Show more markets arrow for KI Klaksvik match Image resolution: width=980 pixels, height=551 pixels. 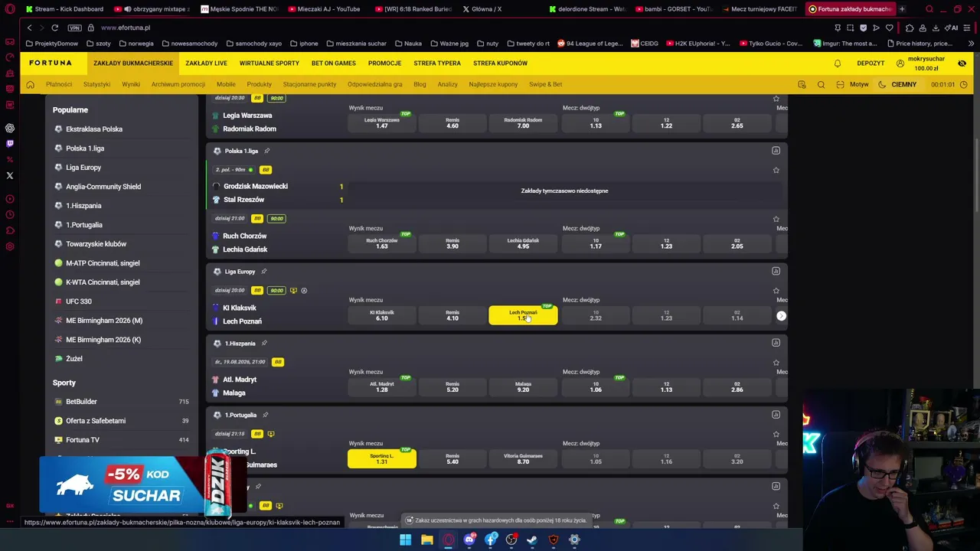781,315
